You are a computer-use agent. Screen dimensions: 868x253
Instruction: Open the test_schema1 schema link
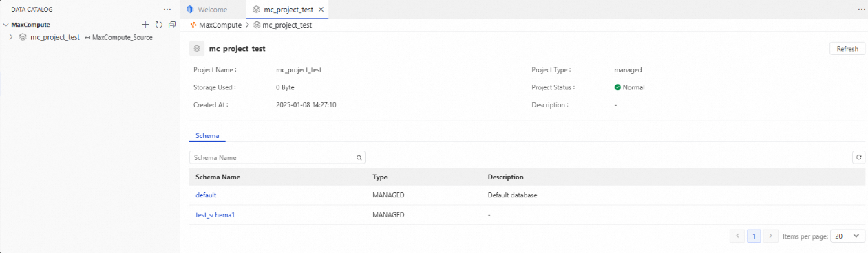[215, 215]
